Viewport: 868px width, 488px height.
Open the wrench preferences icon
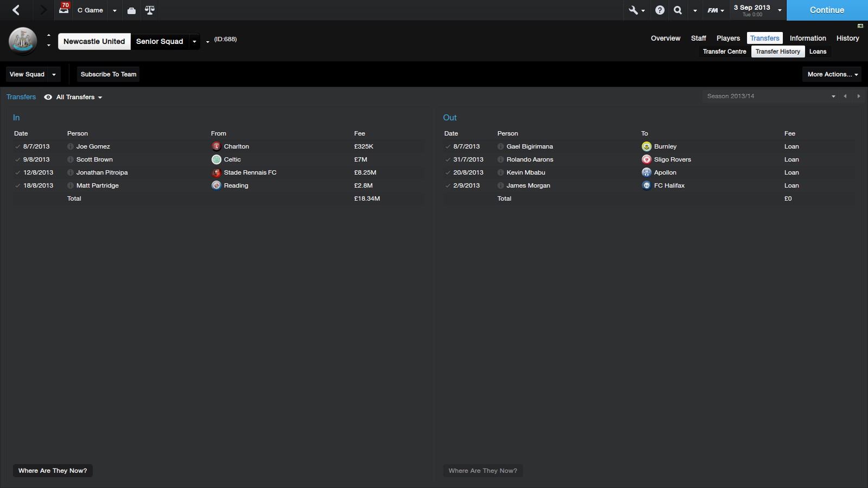coord(633,10)
